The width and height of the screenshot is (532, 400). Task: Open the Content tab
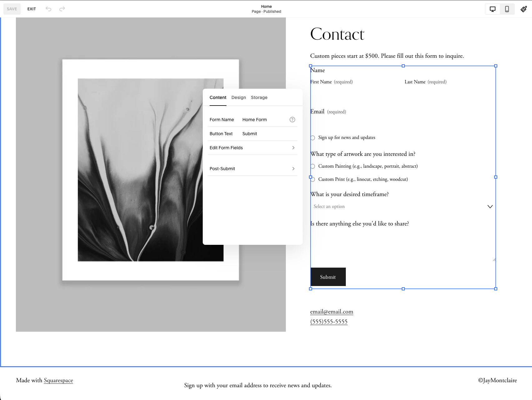pyautogui.click(x=218, y=97)
